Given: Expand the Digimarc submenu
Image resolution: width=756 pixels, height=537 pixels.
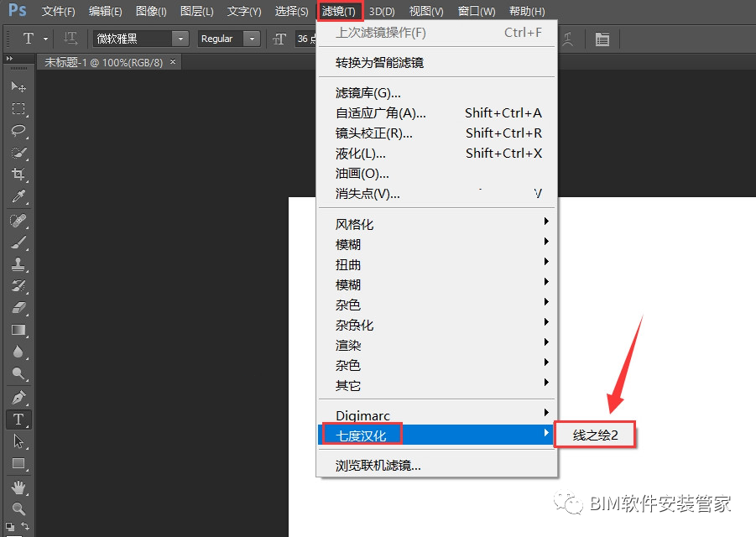Looking at the screenshot, I should click(436, 414).
